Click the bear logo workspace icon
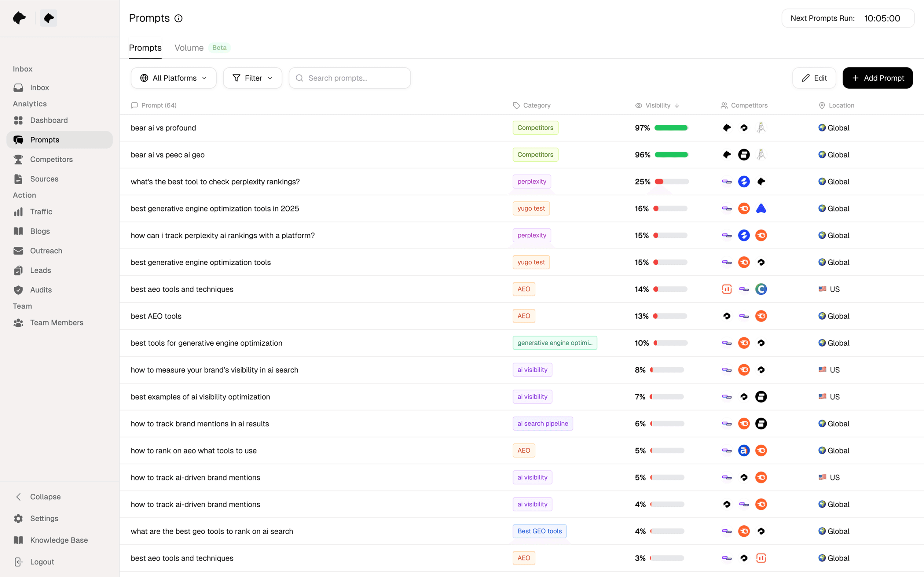Screen dimensions: 924x577 pyautogui.click(x=49, y=18)
